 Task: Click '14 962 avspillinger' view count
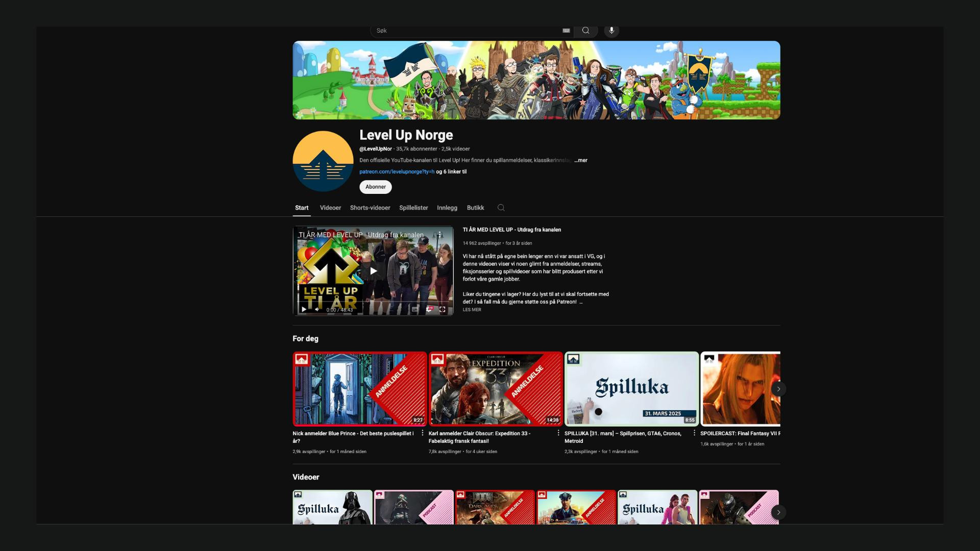(482, 243)
